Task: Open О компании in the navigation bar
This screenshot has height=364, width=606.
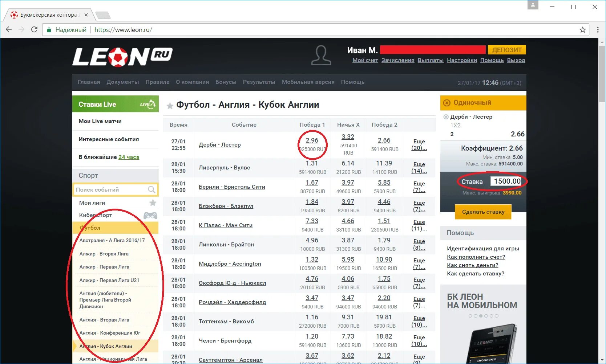Action: pyautogui.click(x=193, y=82)
